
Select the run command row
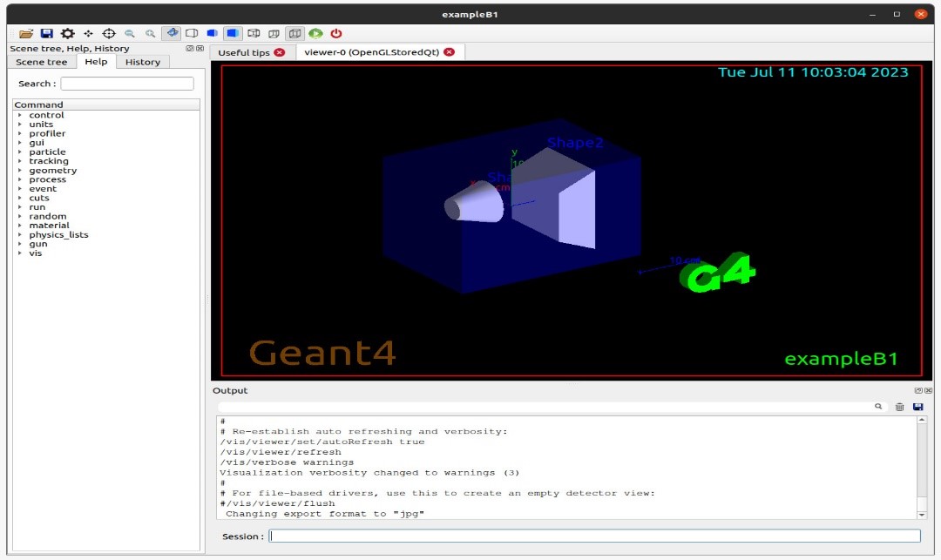[x=106, y=207]
